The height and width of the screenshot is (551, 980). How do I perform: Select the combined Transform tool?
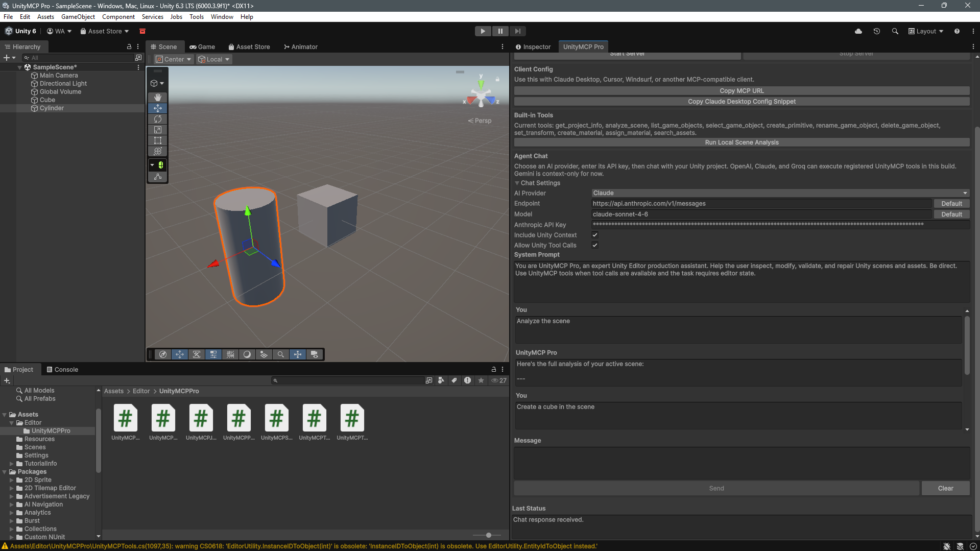pyautogui.click(x=158, y=151)
